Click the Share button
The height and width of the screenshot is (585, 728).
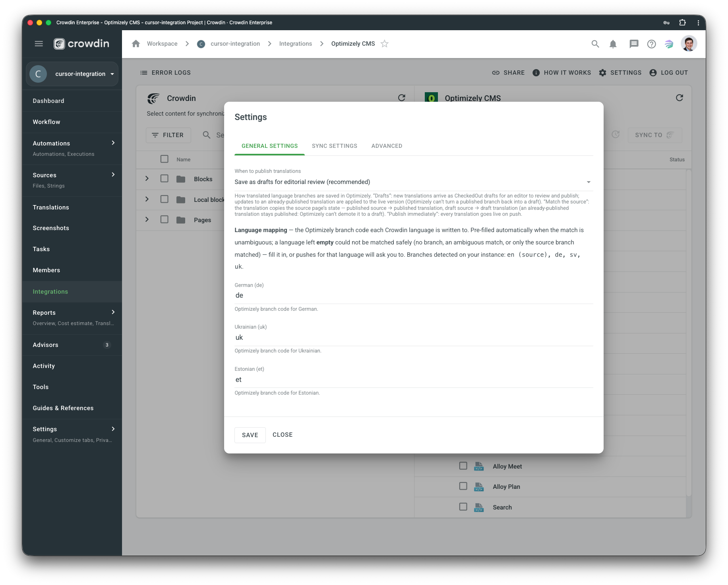coord(508,73)
